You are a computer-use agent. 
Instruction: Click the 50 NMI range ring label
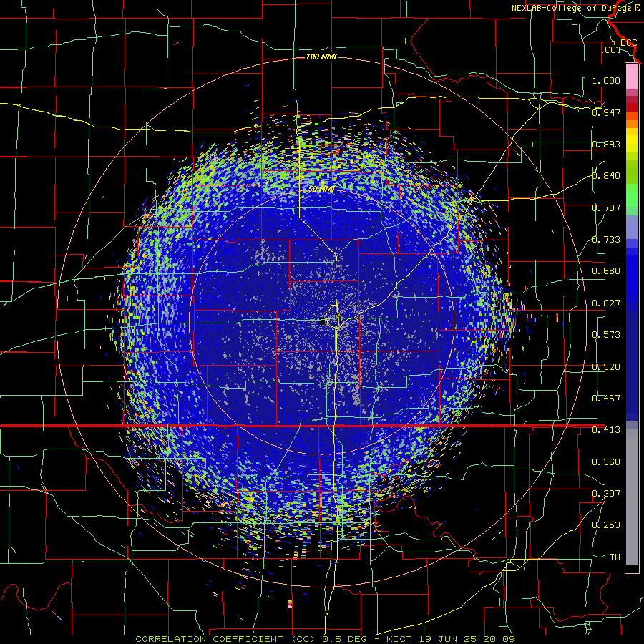(x=321, y=190)
